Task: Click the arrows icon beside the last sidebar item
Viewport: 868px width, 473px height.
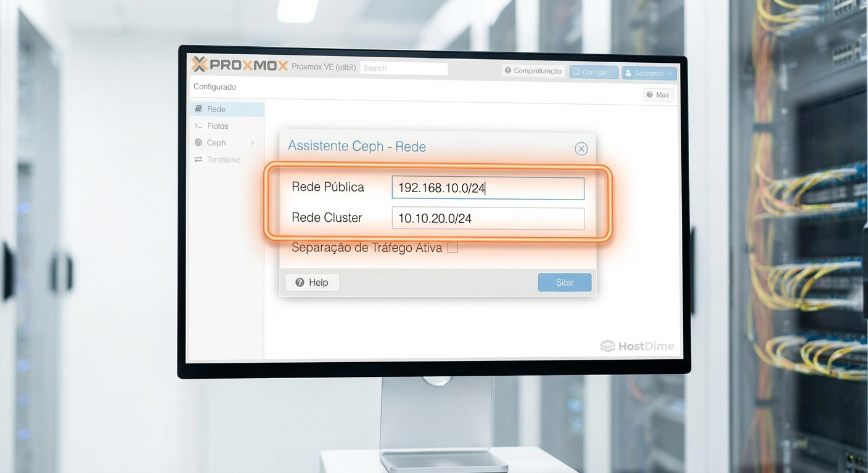Action: click(x=199, y=160)
